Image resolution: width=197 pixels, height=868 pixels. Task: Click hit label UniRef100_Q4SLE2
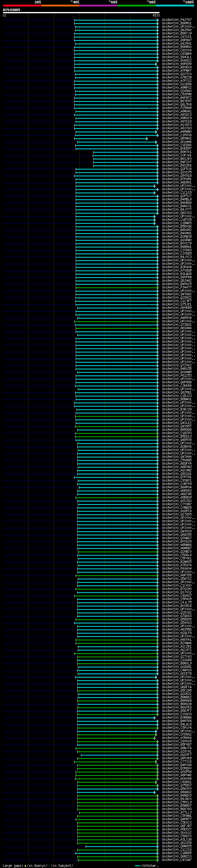tap(177, 423)
